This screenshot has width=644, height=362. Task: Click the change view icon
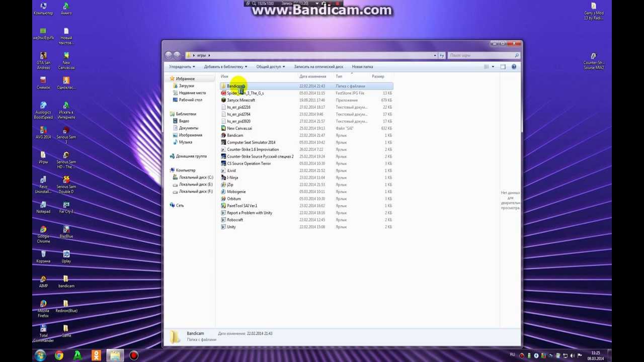(486, 66)
